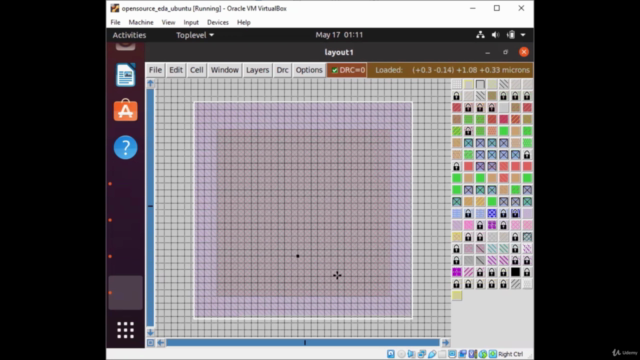
Task: Open VirtualBox View menu
Action: (168, 22)
